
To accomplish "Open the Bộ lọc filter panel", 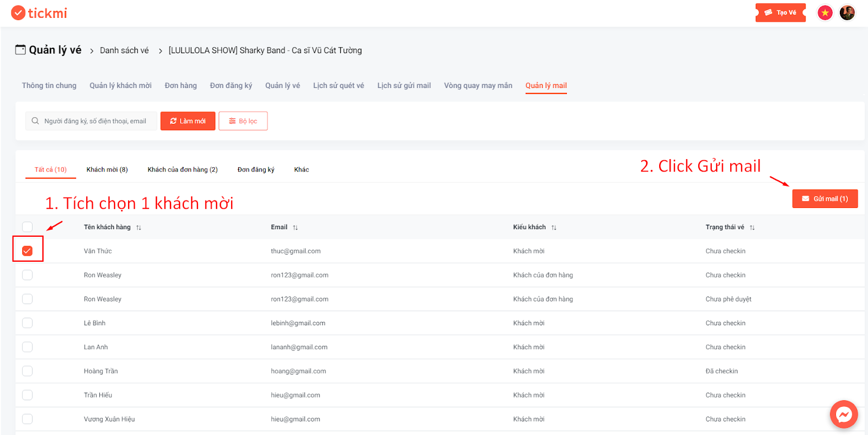I will [x=243, y=121].
